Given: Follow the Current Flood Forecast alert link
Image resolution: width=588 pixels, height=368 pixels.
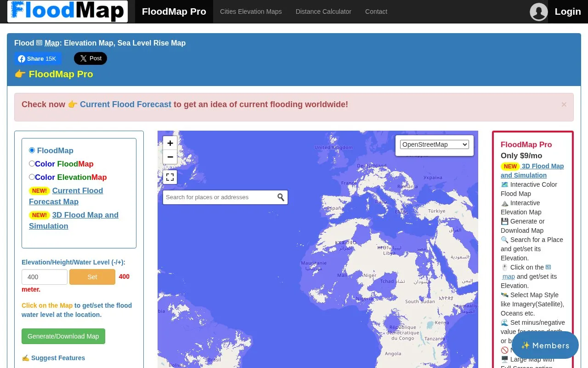Looking at the screenshot, I should 125,104.
